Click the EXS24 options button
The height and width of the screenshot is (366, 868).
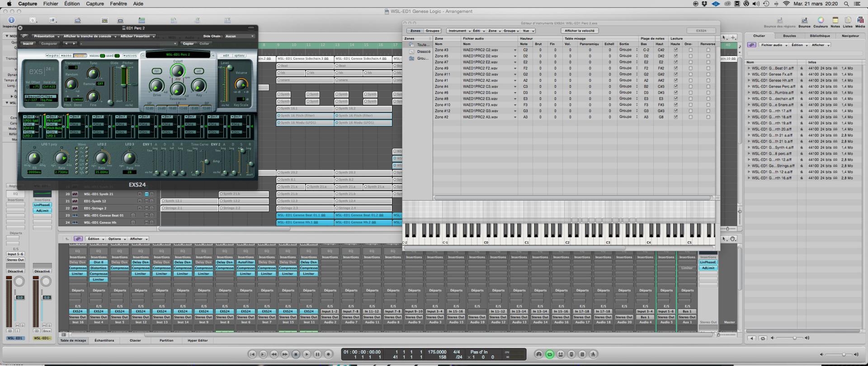tap(240, 56)
